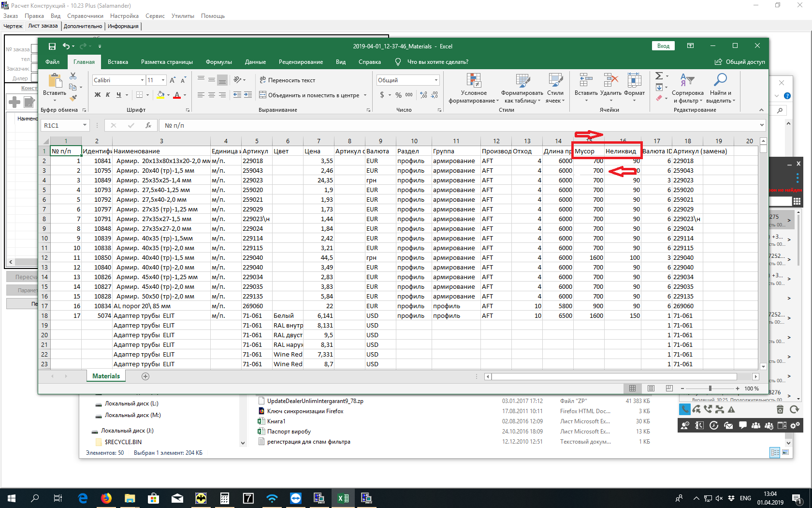Expand the Name Box R1C1 dropdown
Image resolution: width=812 pixels, height=508 pixels.
(85, 125)
